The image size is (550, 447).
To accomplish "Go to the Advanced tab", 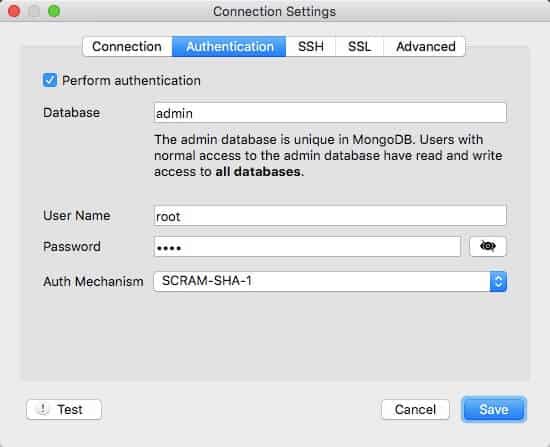I will point(425,46).
